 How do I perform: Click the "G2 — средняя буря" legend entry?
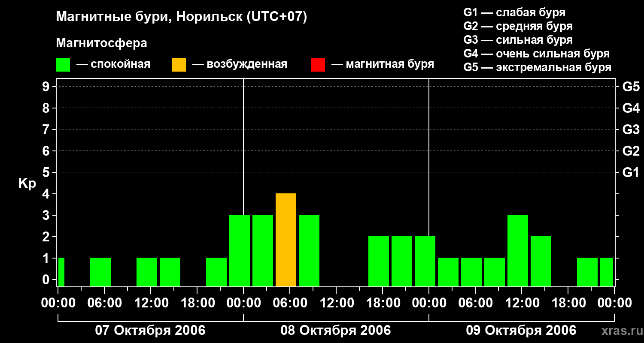click(x=518, y=26)
